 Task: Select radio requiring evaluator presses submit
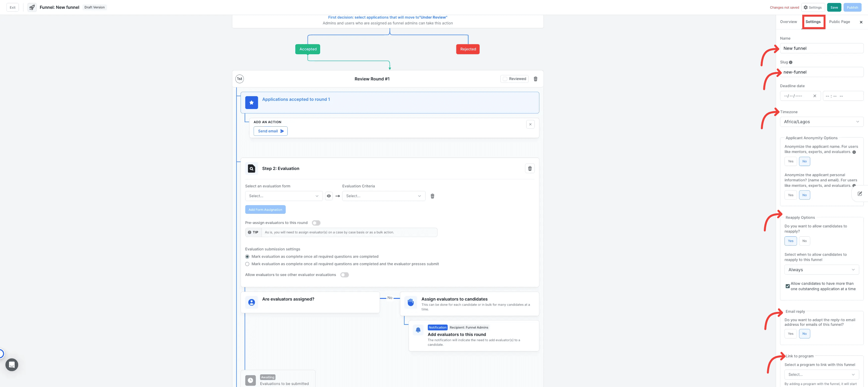(x=247, y=264)
